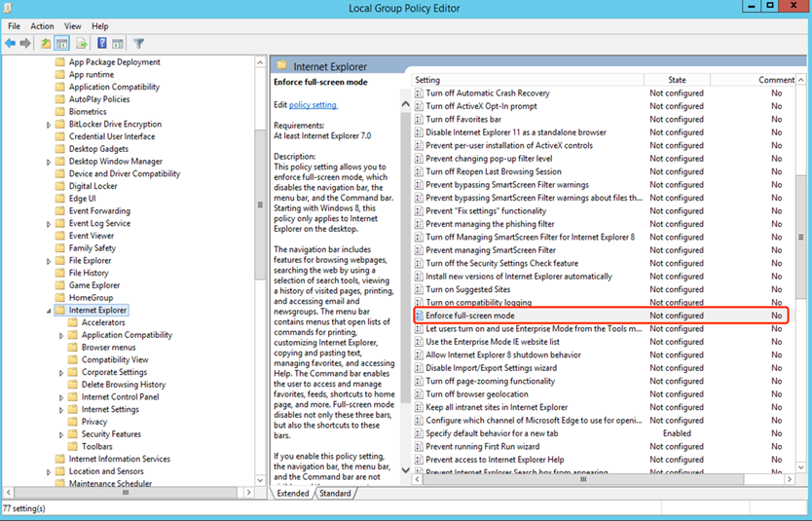
Task: Click the Disable Import/Export Settings wizard icon
Action: point(420,368)
